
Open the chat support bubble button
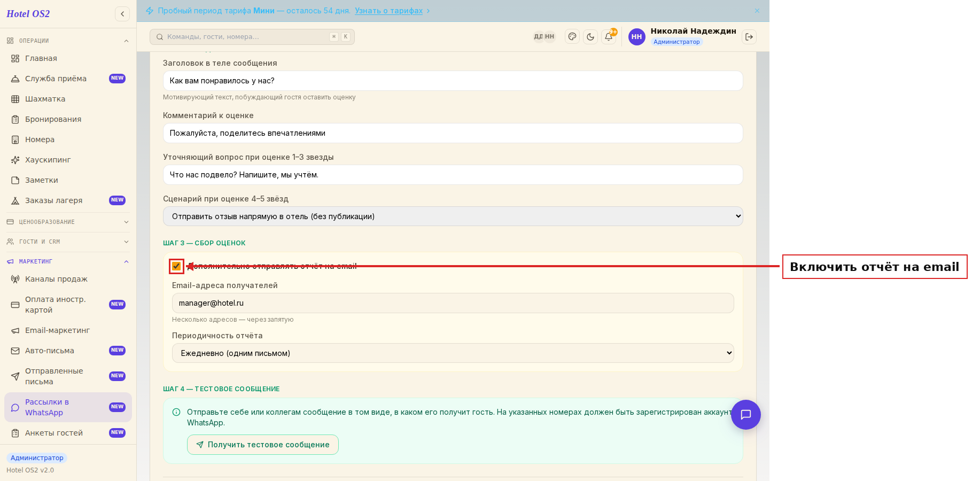point(746,415)
